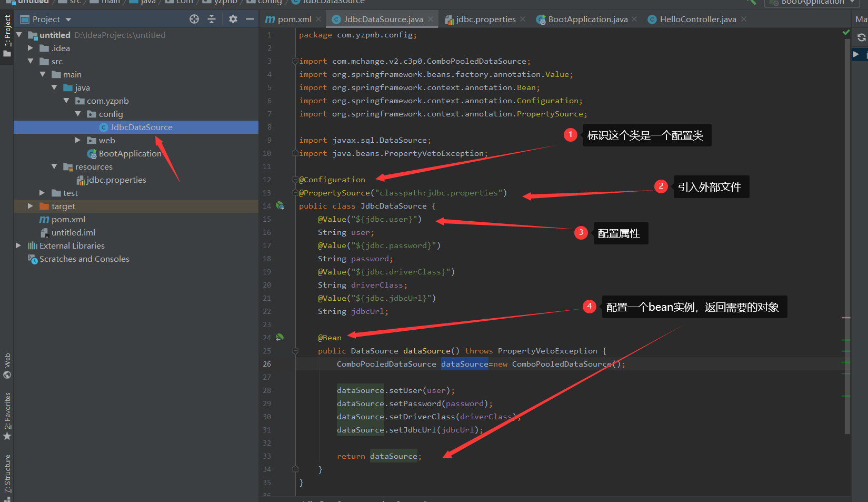This screenshot has width=868, height=502.
Task: Expand the test folder arrow
Action: coord(43,193)
